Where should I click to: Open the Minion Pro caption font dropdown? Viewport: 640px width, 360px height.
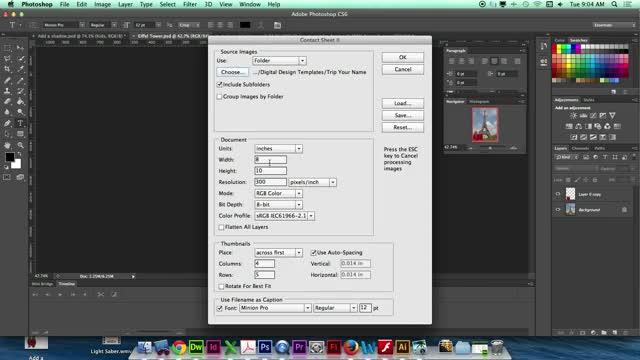pos(275,308)
